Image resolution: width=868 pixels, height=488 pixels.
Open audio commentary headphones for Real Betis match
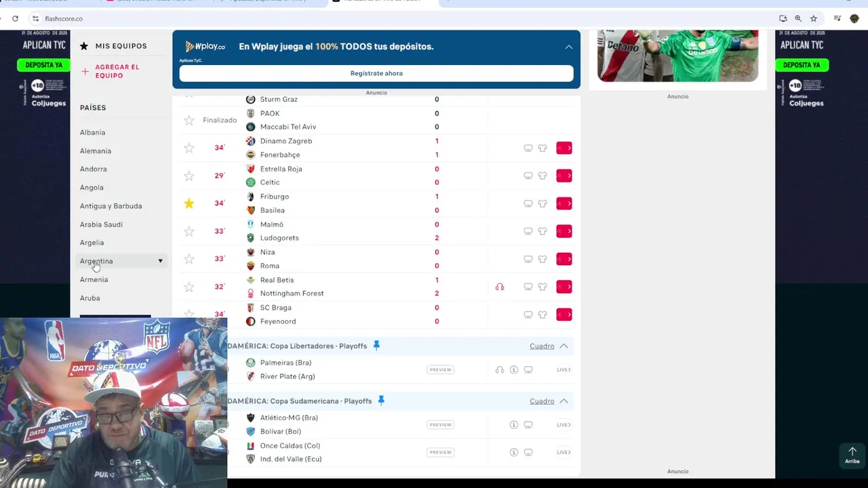(x=500, y=287)
